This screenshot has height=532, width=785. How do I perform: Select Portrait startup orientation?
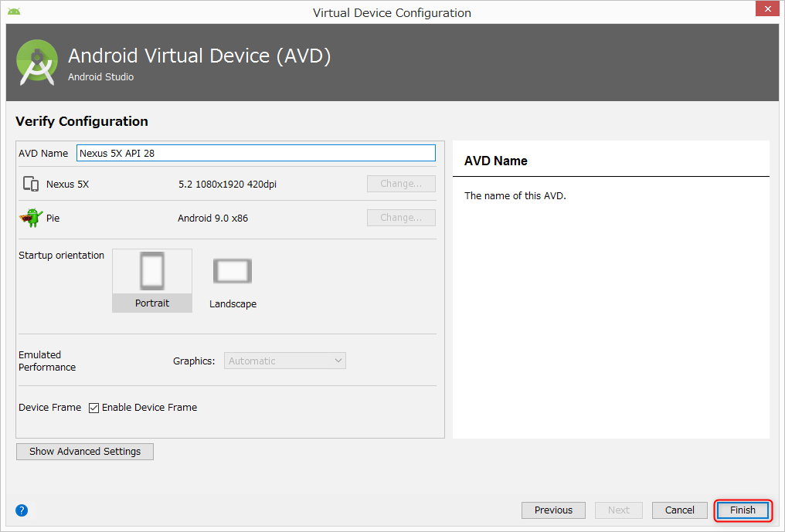(x=152, y=281)
